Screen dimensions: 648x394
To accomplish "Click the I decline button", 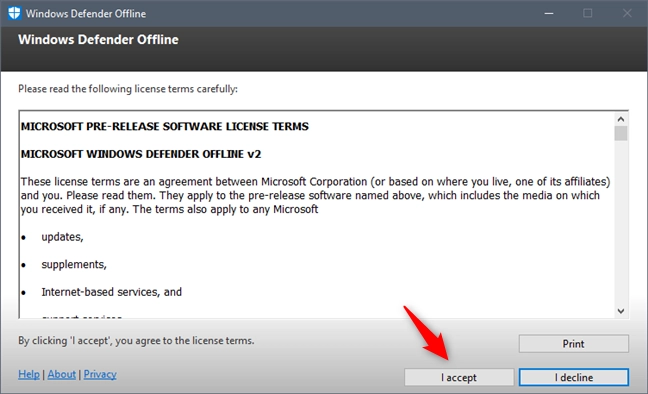I will [574, 377].
